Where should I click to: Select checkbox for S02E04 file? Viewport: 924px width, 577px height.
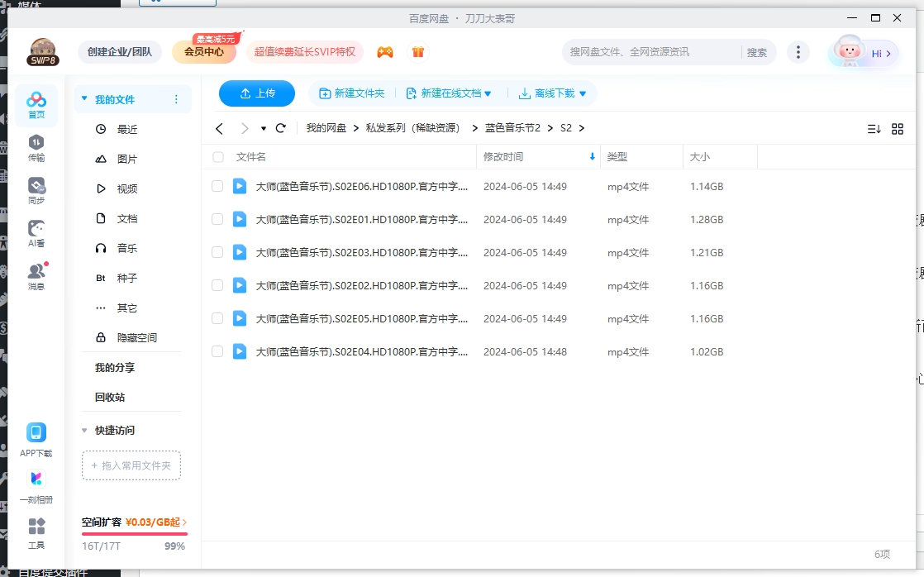pos(217,351)
